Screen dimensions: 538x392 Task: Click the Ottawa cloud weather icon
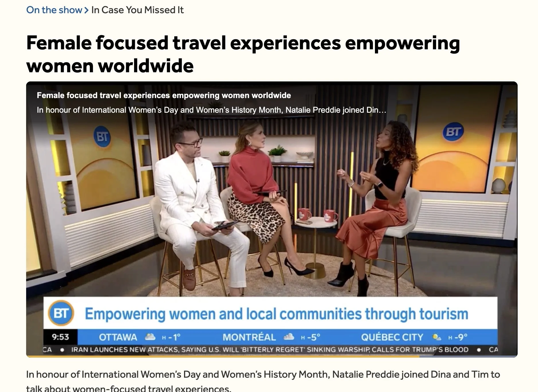pos(150,337)
